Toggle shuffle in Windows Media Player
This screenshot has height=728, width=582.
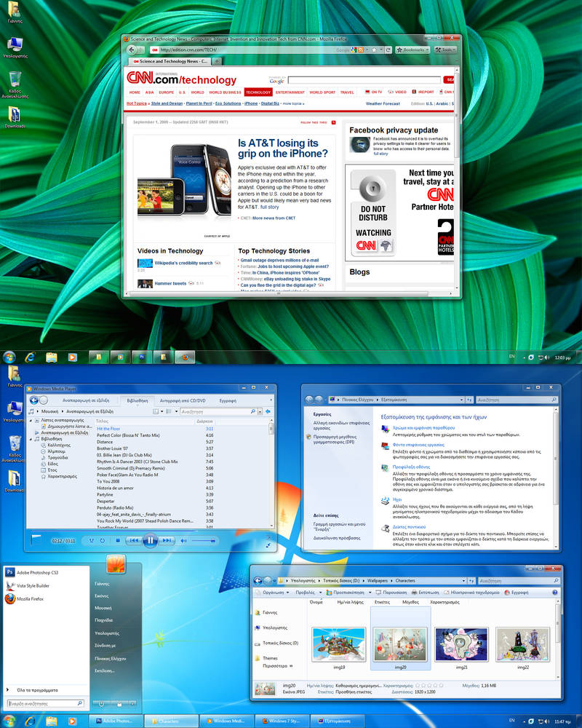click(92, 540)
